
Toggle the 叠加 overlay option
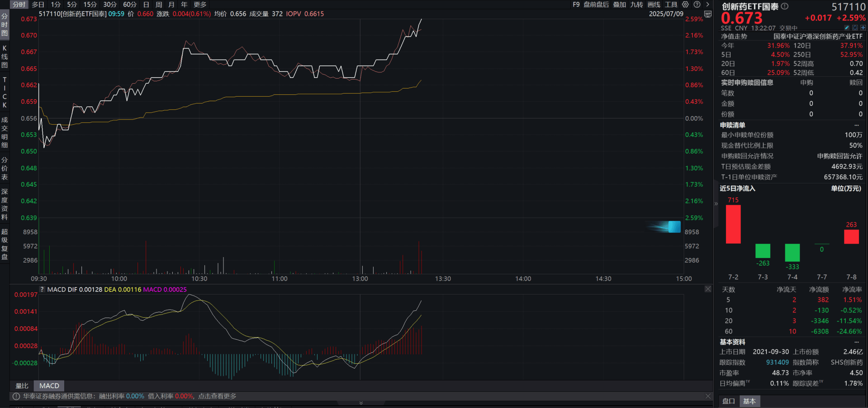pos(619,5)
